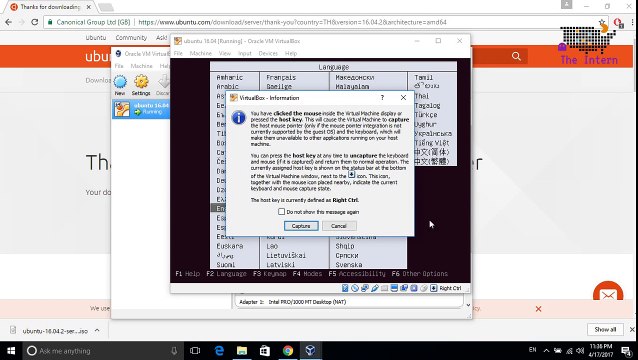This screenshot has height=360, width=638.
Task: Open File Explorer from the taskbar
Action: [242, 351]
